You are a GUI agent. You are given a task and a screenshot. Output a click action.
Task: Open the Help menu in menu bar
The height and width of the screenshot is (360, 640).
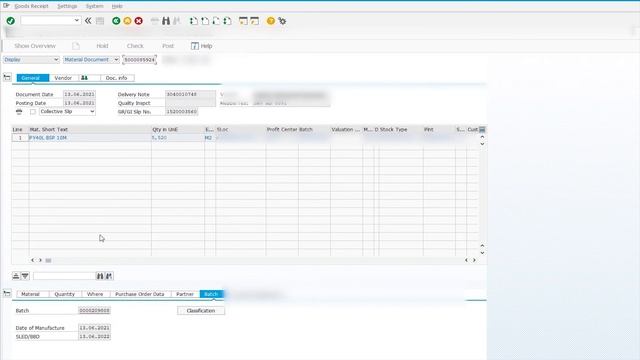click(x=117, y=6)
